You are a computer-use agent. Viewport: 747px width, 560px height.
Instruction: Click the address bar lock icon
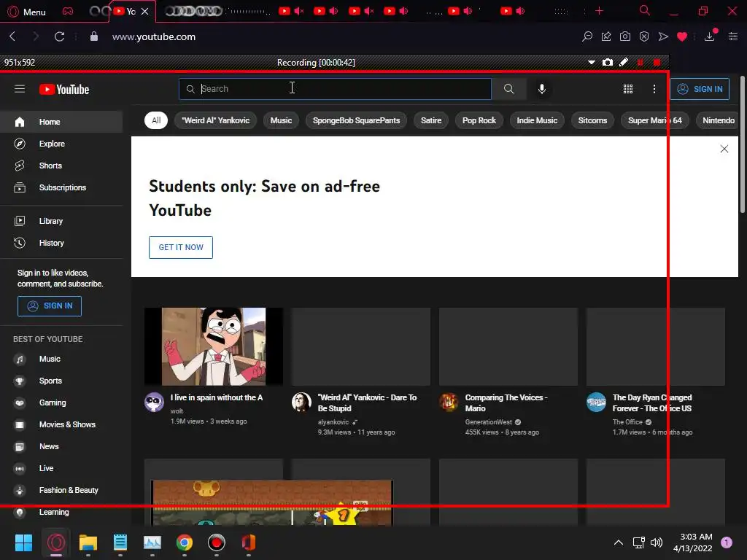pyautogui.click(x=94, y=36)
